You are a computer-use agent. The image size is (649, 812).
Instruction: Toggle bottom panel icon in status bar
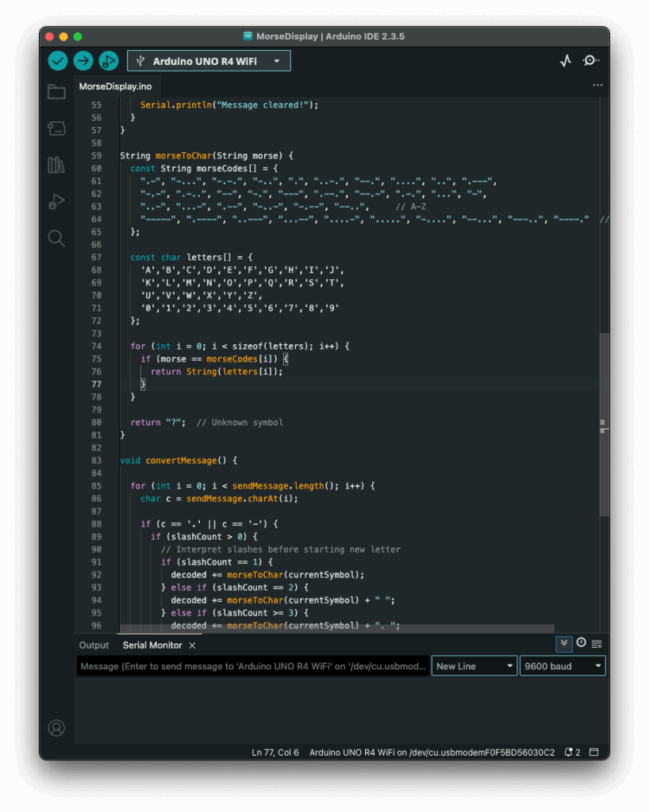click(x=594, y=752)
